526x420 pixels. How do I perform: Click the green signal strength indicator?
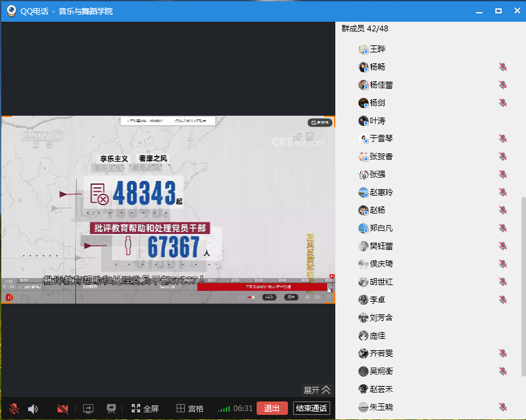224,408
